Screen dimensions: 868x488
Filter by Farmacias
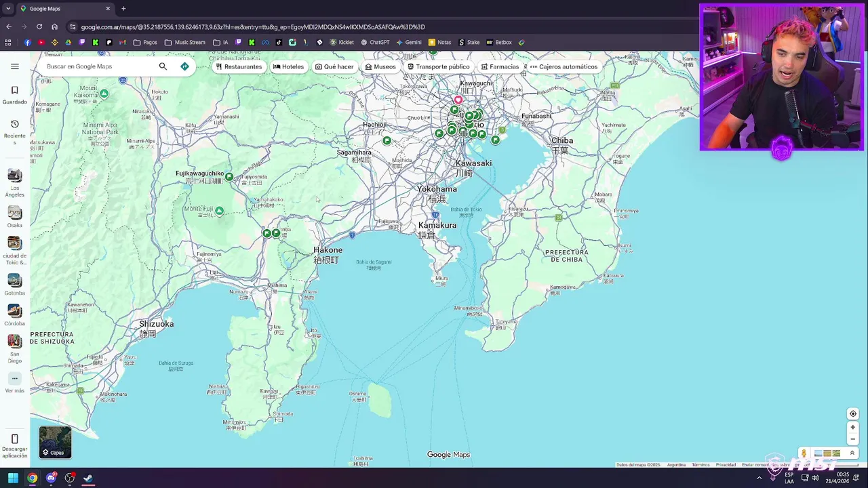(x=500, y=66)
